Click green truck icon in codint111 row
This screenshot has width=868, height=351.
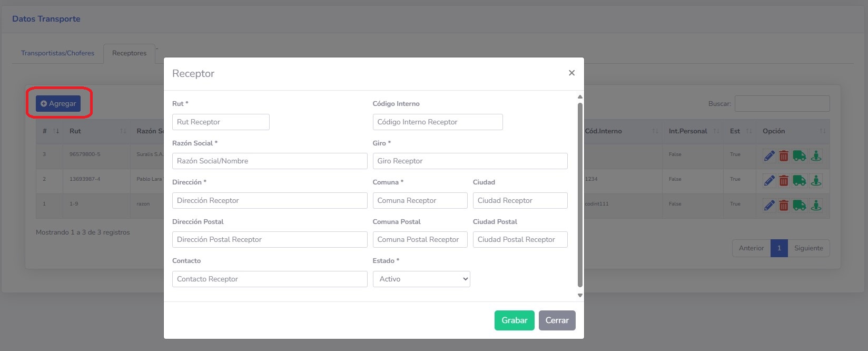(x=800, y=205)
